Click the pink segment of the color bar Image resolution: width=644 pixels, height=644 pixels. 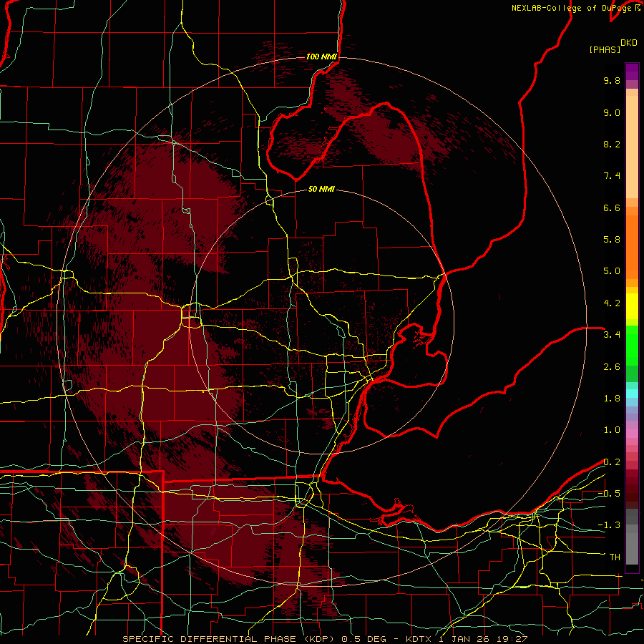(632, 434)
